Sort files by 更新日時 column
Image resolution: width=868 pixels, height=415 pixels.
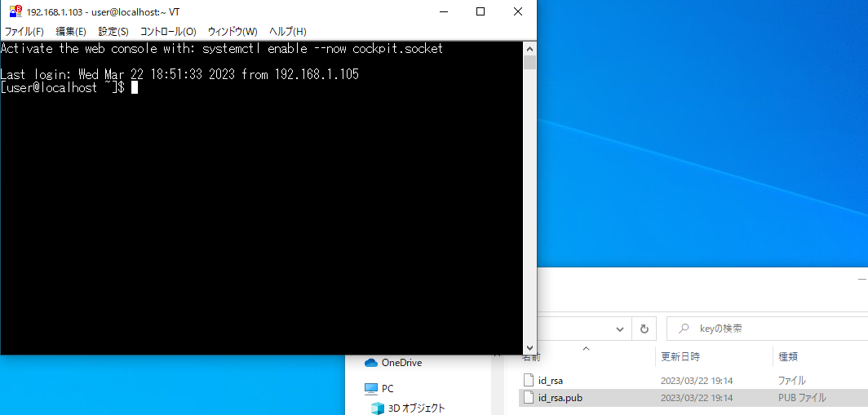click(680, 356)
